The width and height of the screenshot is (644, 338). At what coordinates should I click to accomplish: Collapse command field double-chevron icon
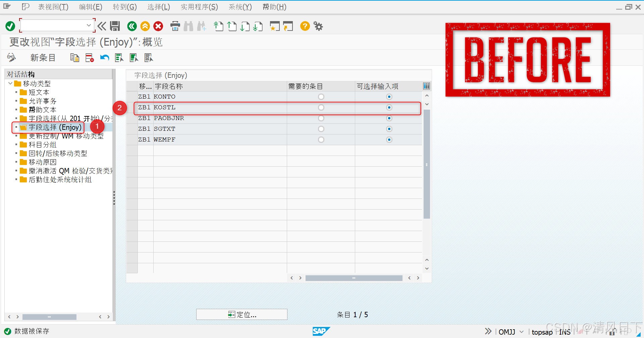coord(102,26)
